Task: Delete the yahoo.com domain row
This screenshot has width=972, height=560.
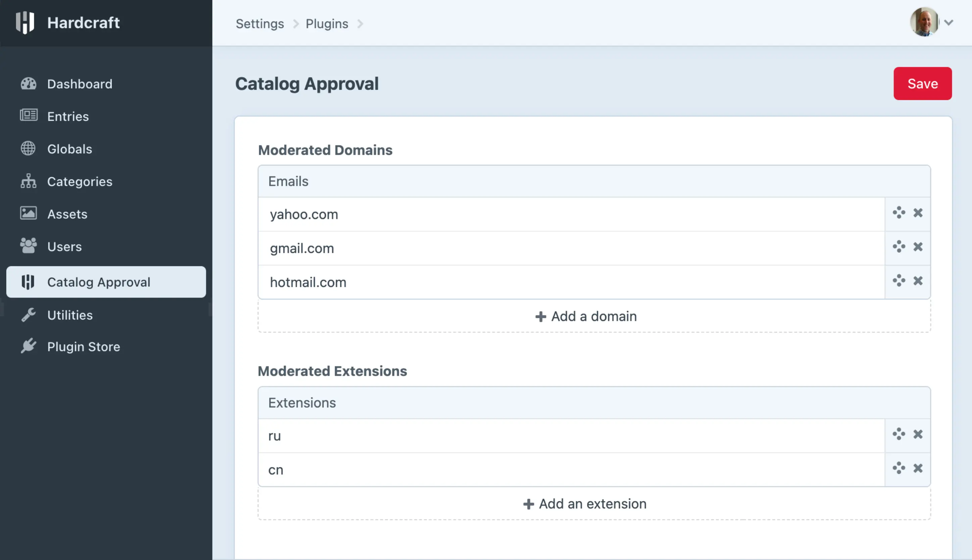Action: [918, 213]
